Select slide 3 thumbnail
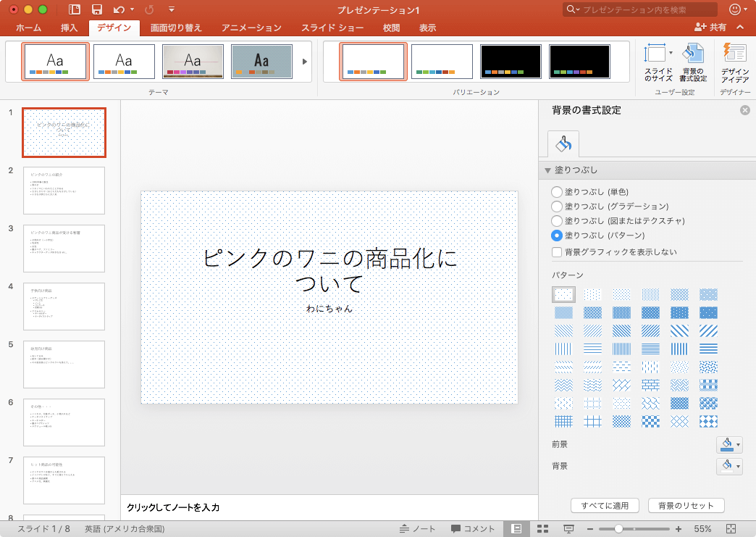 [x=64, y=249]
